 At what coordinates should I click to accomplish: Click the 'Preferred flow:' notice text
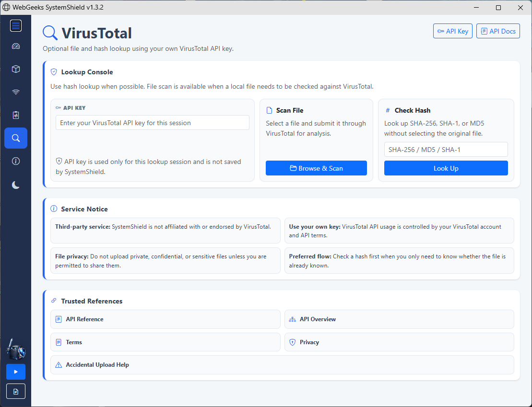[x=310, y=256]
